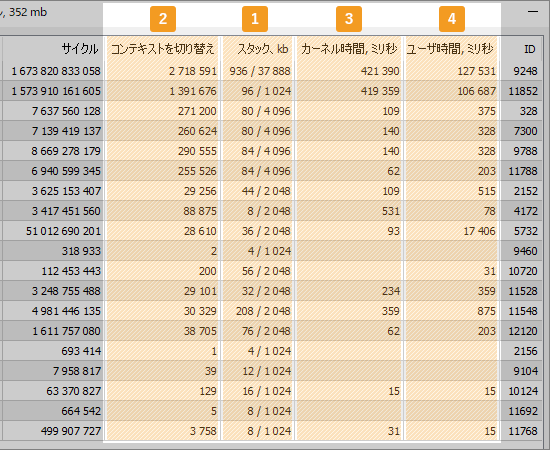Click user time value 17 406
Image resolution: width=550 pixels, height=450 pixels.
click(479, 231)
